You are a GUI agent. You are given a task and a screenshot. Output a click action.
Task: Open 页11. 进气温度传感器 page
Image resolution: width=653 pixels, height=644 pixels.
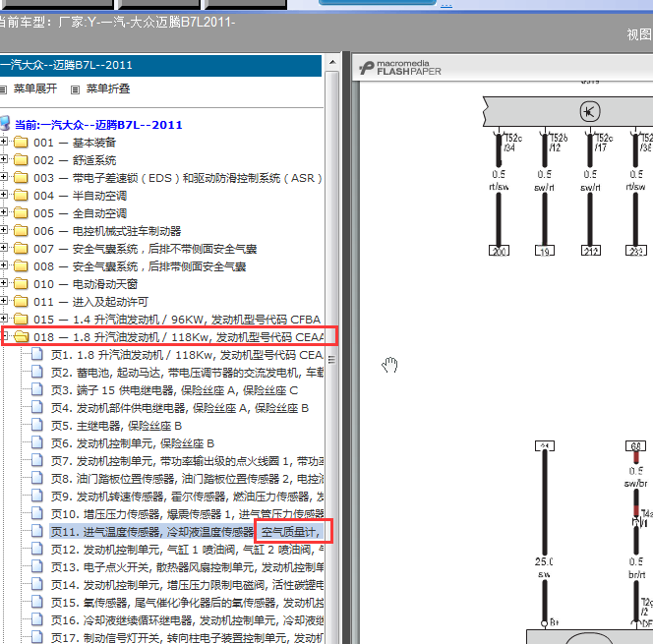point(186,532)
